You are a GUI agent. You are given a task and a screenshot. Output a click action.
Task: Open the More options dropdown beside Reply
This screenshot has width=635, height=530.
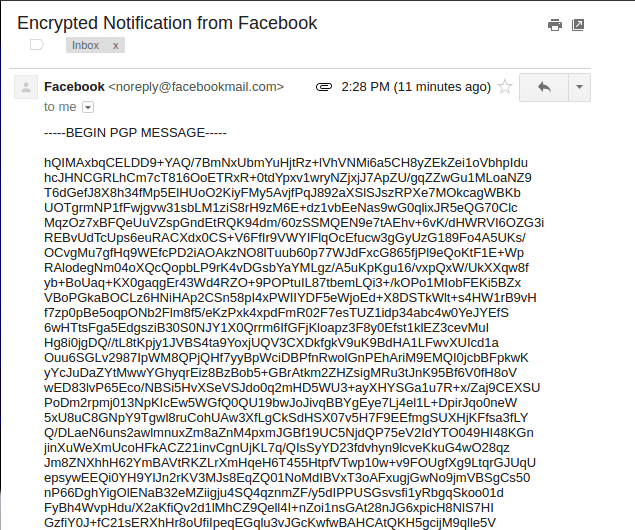581,87
